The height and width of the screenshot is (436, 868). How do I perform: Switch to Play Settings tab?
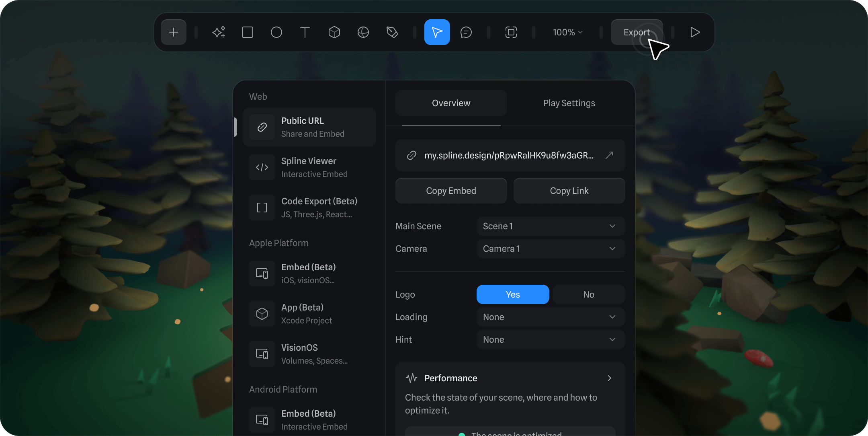pos(569,103)
